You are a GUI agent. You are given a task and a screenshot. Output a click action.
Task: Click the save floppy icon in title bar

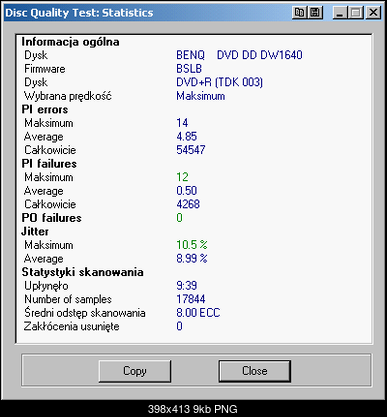click(x=315, y=13)
